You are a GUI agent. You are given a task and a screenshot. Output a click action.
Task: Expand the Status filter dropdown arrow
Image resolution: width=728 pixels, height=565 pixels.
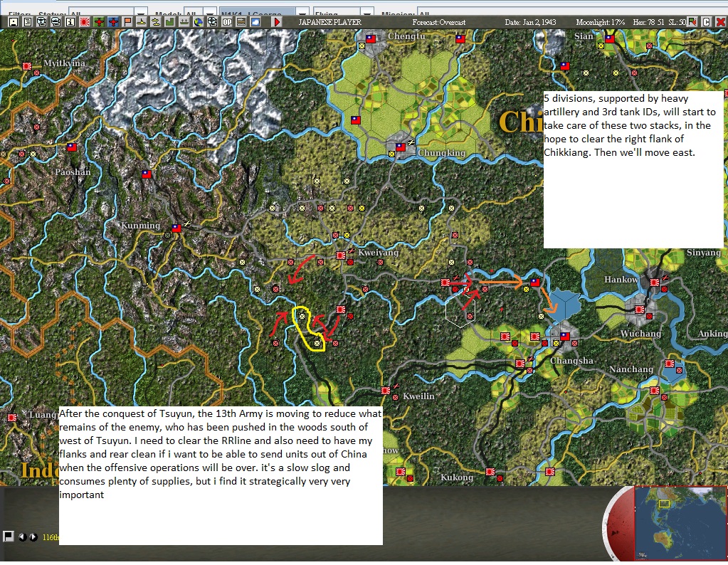pyautogui.click(x=141, y=12)
